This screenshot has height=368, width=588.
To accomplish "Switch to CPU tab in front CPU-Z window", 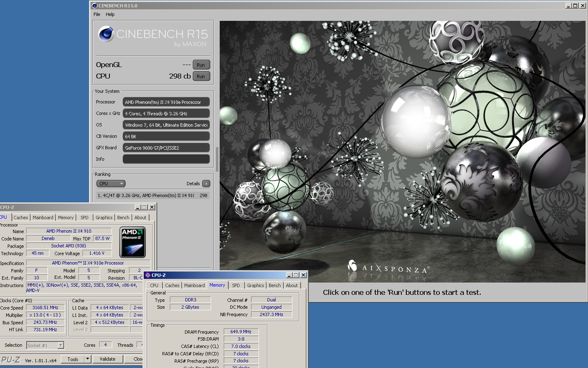I will pyautogui.click(x=154, y=285).
